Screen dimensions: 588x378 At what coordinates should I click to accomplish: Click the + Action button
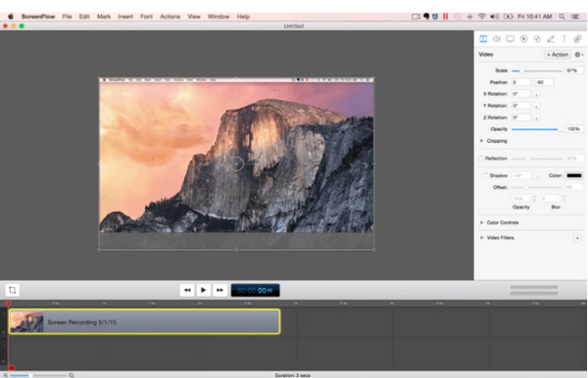[558, 55]
